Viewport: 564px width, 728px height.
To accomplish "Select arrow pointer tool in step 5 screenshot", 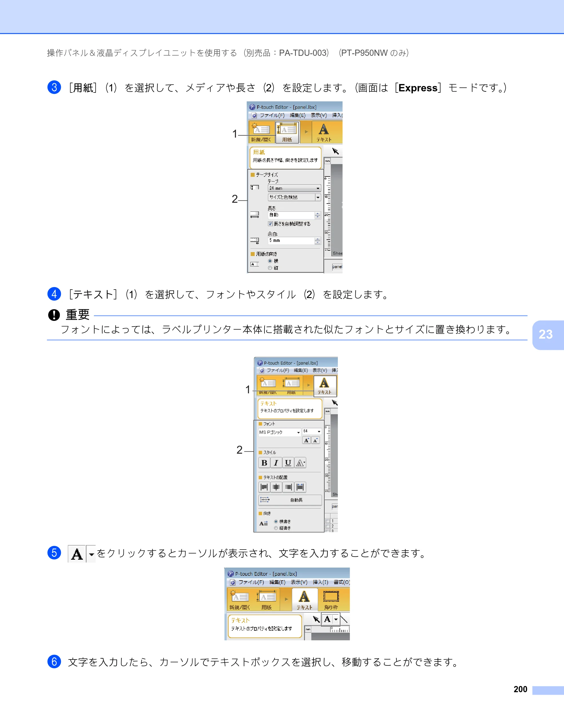I will coord(316,619).
